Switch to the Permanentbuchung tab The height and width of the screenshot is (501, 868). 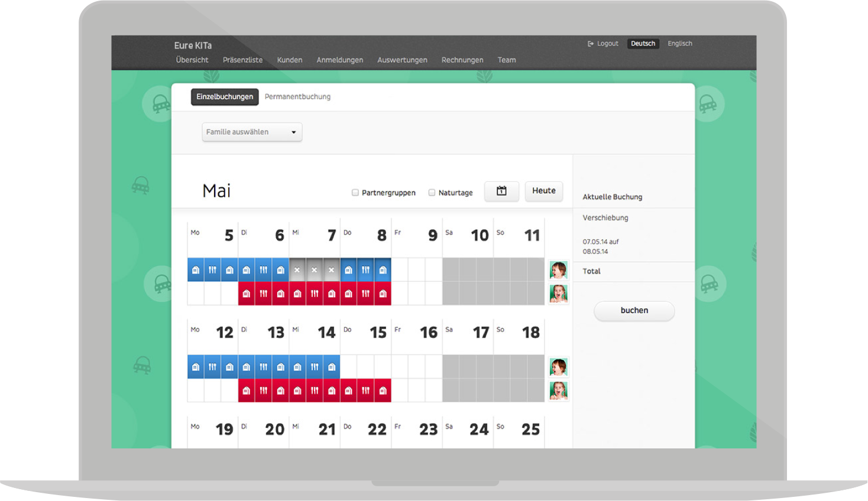point(297,97)
